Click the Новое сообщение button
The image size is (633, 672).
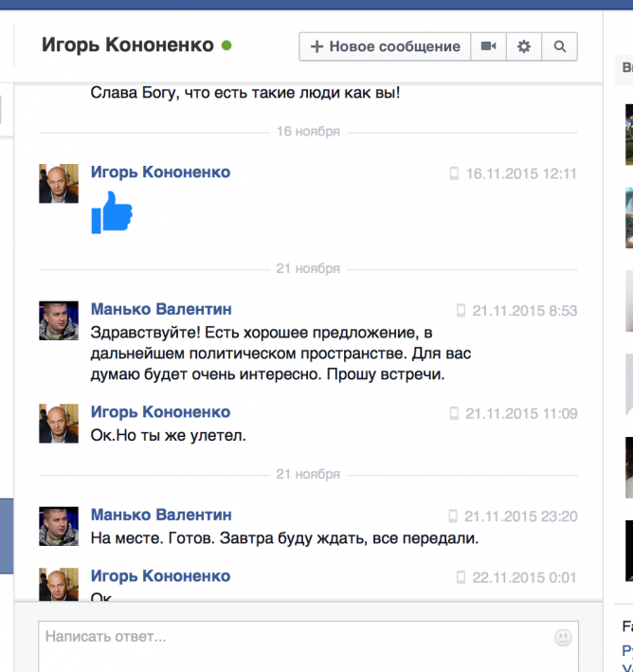385,46
